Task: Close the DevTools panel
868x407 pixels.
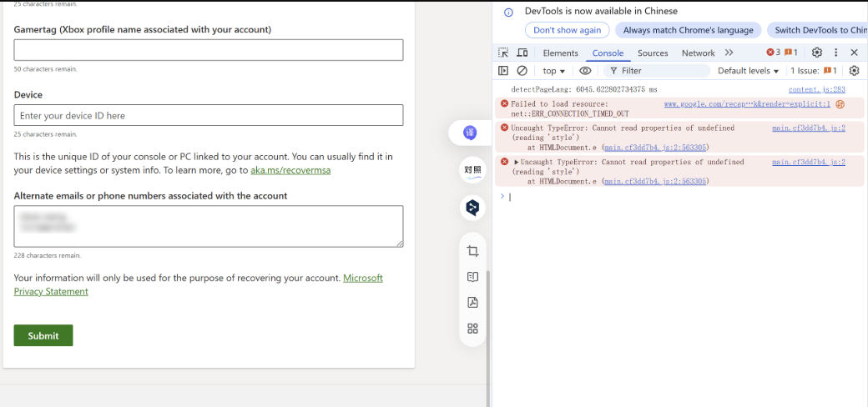Action: click(x=854, y=53)
